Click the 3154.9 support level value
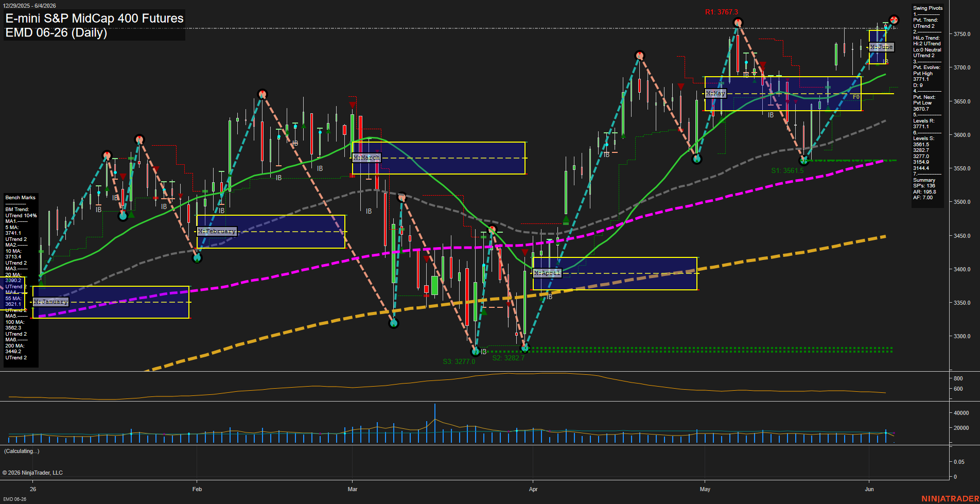The width and height of the screenshot is (980, 504). 921,162
